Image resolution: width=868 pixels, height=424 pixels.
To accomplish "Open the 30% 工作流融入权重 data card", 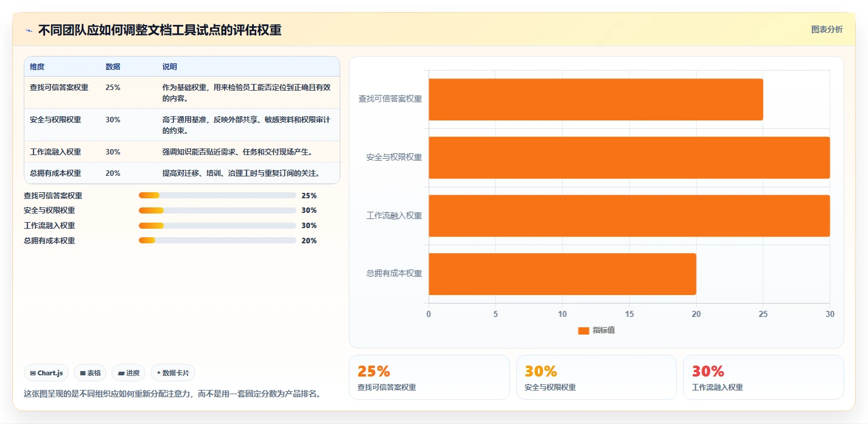I will tap(763, 377).
